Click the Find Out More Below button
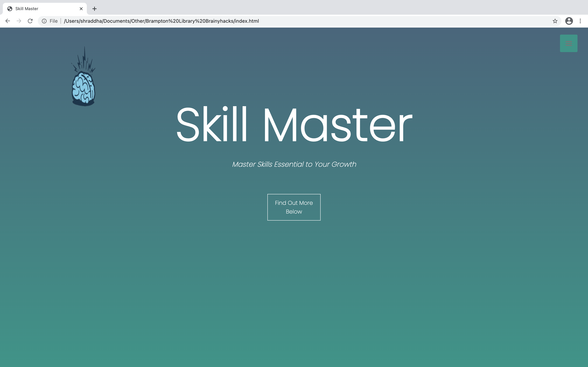 pos(294,207)
